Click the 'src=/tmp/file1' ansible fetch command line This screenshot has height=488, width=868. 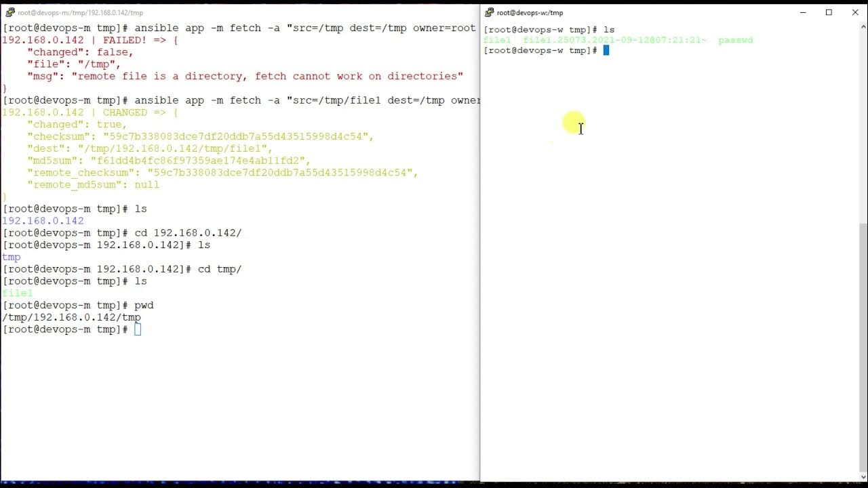click(x=241, y=100)
